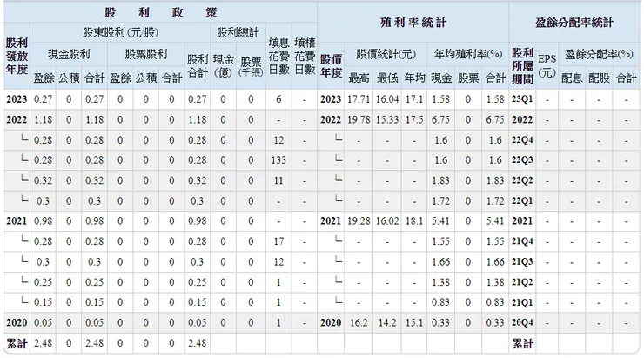644x358 pixels.
Task: Click the 21Q4 period cell
Action: point(522,241)
